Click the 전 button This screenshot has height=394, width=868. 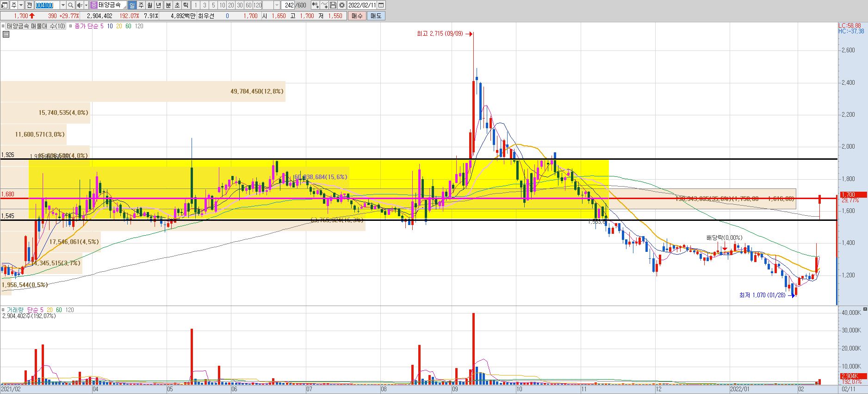click(x=29, y=5)
